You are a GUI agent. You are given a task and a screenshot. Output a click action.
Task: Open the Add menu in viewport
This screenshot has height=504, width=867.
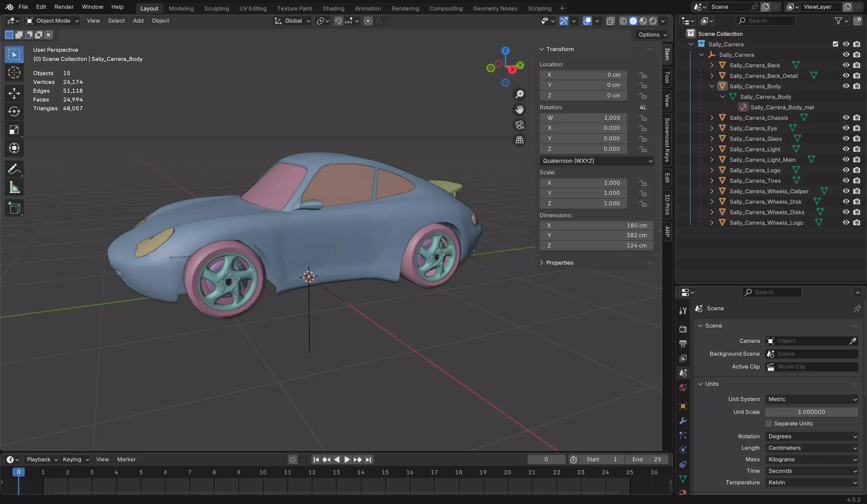pyautogui.click(x=138, y=21)
